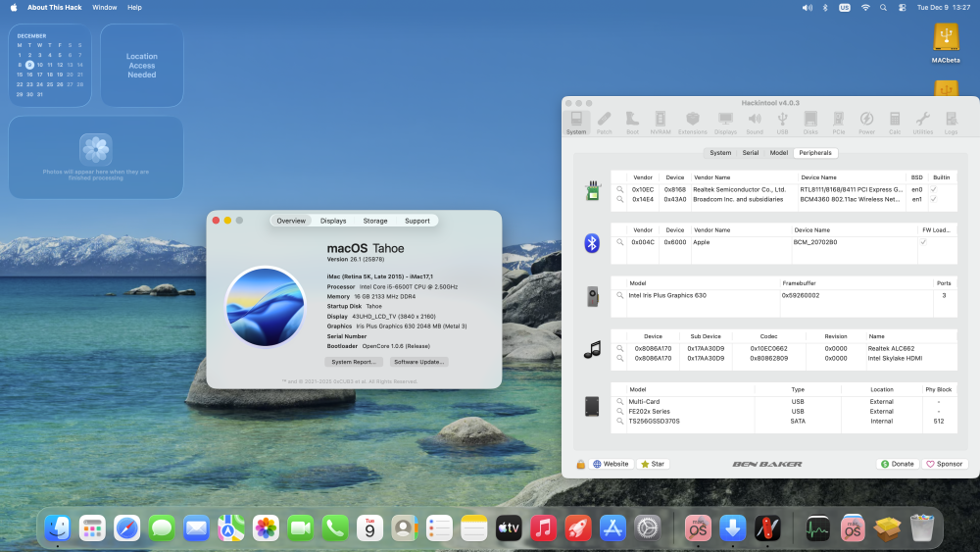
Task: Select the Overview tab in About This Hack
Action: [291, 221]
